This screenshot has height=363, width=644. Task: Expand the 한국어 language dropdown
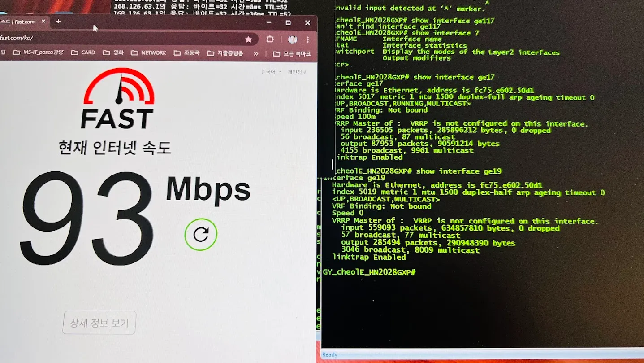(x=271, y=72)
